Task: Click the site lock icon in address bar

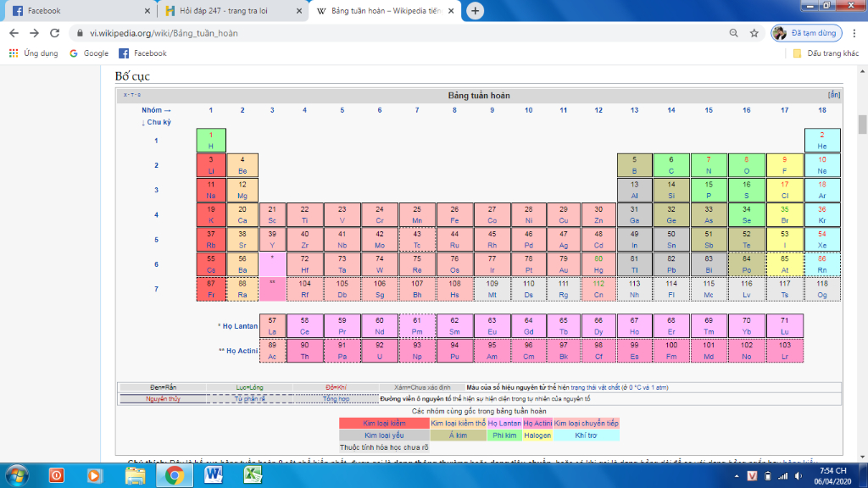Action: point(80,33)
